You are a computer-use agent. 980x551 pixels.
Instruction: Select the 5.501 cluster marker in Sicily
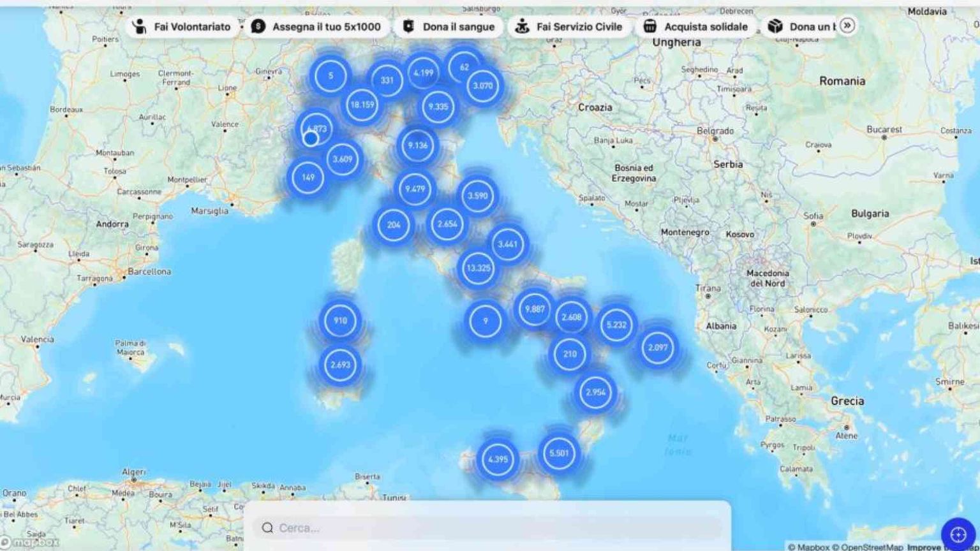click(x=558, y=453)
